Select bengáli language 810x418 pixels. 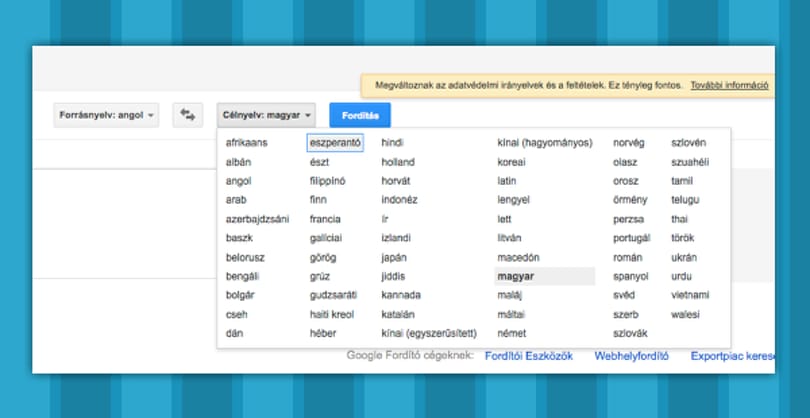point(242,276)
